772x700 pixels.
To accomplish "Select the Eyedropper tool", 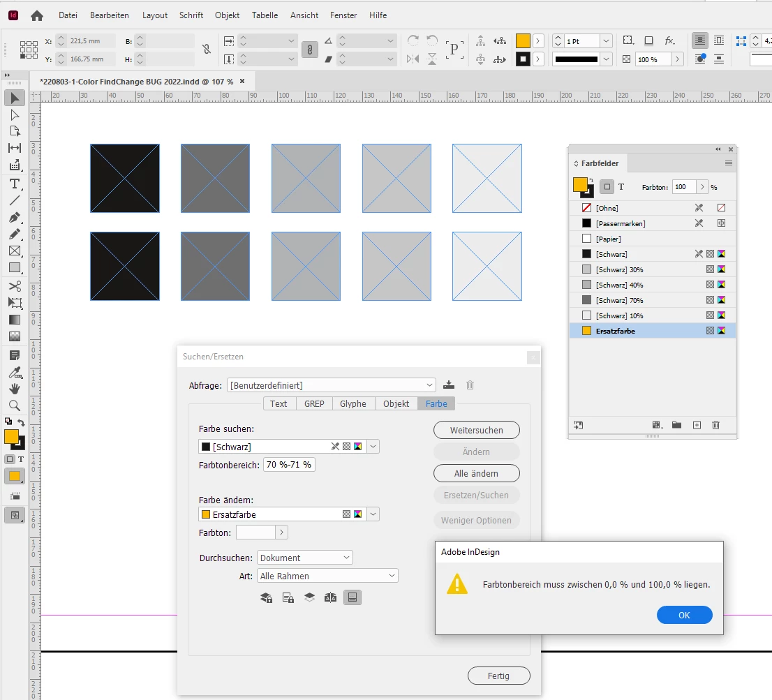I will point(15,372).
